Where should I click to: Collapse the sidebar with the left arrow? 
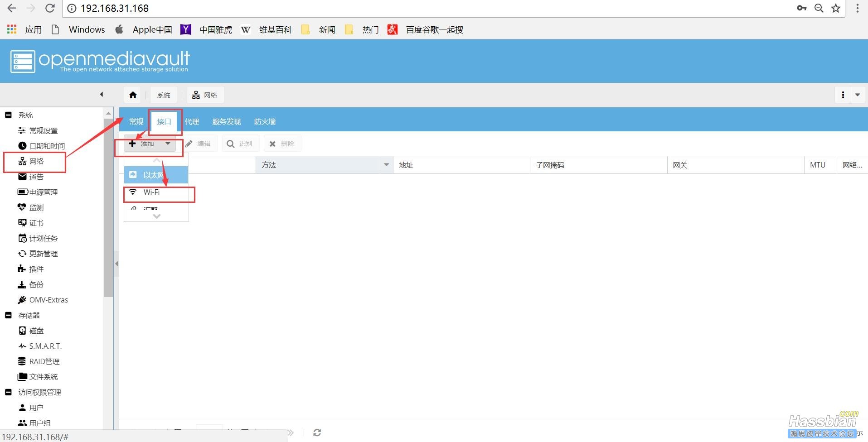[x=102, y=95]
